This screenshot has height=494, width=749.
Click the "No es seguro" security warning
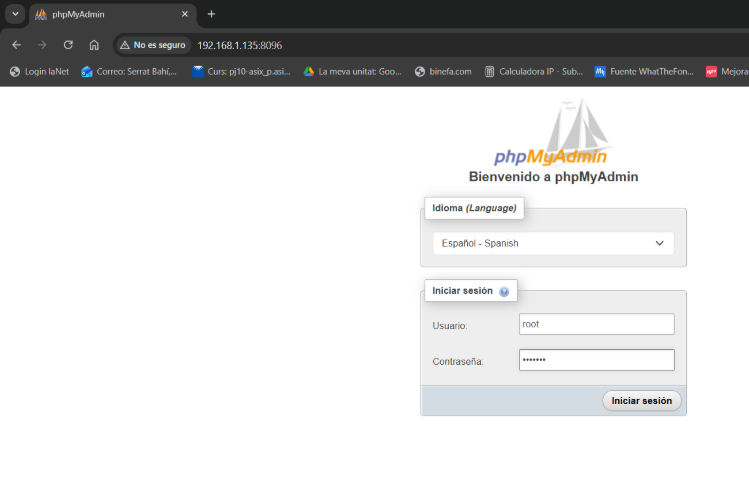coord(152,45)
